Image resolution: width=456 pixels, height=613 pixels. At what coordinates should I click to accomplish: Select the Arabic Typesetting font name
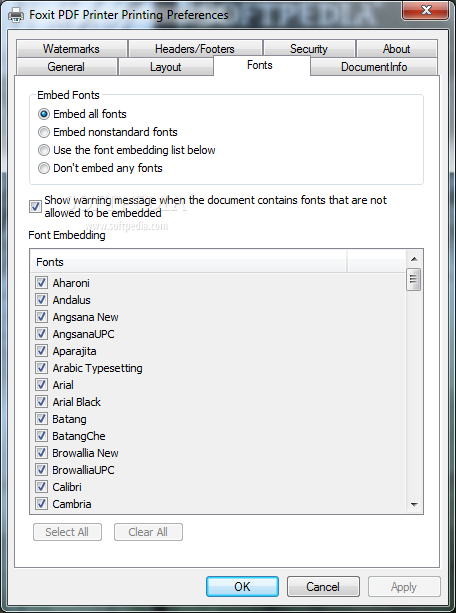97,368
